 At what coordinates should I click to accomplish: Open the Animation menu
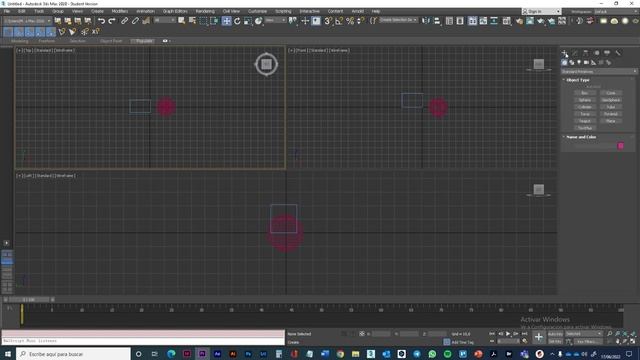[145, 11]
